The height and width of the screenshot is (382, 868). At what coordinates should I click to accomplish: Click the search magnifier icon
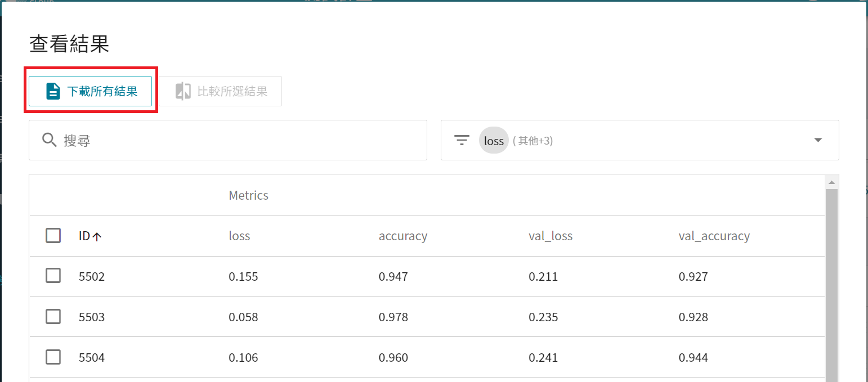[x=50, y=140]
